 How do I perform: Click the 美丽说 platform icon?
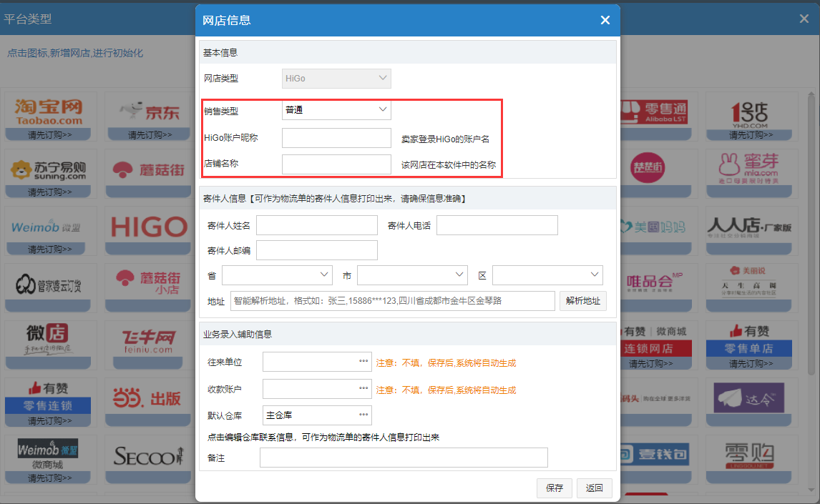tap(749, 281)
